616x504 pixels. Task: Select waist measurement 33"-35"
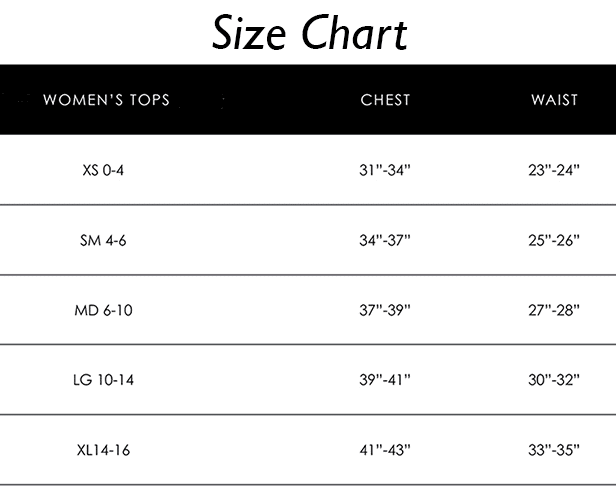click(554, 450)
